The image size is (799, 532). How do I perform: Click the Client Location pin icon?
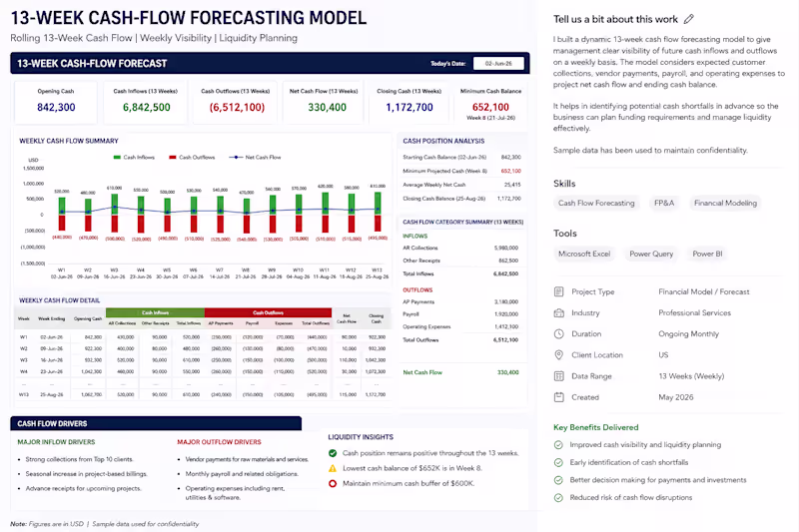[559, 355]
